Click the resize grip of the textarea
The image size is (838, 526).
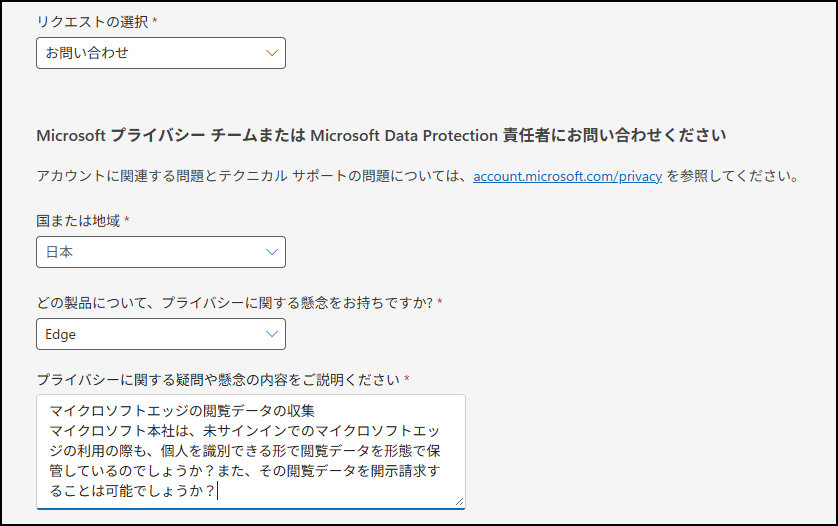point(460,502)
